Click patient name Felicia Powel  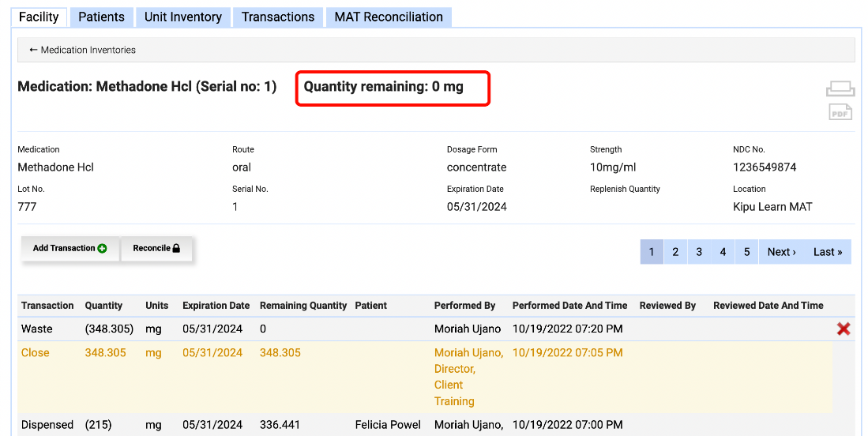(x=388, y=425)
